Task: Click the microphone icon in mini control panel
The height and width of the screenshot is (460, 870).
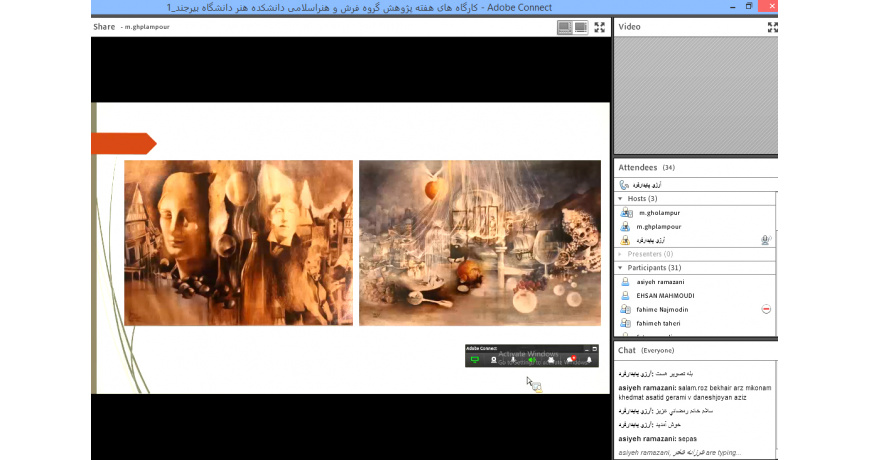Action: (x=513, y=360)
